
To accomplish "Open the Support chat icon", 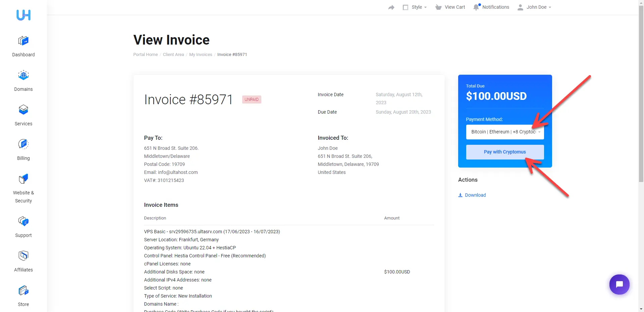I will pyautogui.click(x=23, y=221).
